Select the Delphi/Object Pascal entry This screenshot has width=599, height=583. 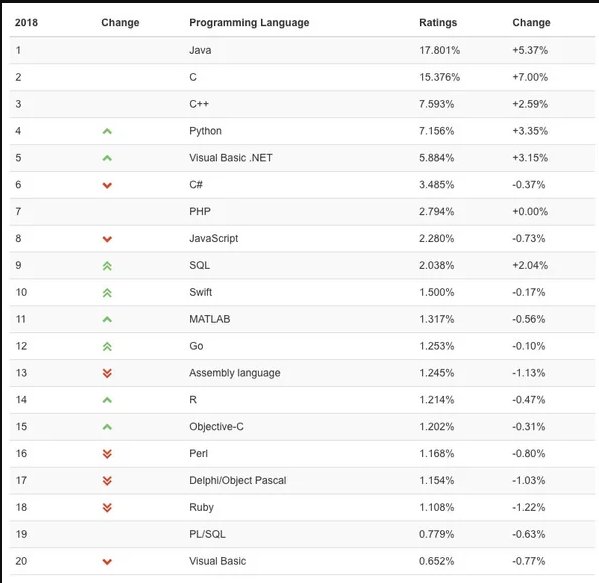click(238, 480)
